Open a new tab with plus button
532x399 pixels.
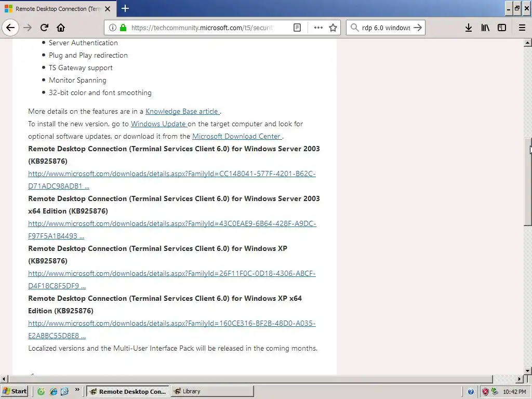125,8
